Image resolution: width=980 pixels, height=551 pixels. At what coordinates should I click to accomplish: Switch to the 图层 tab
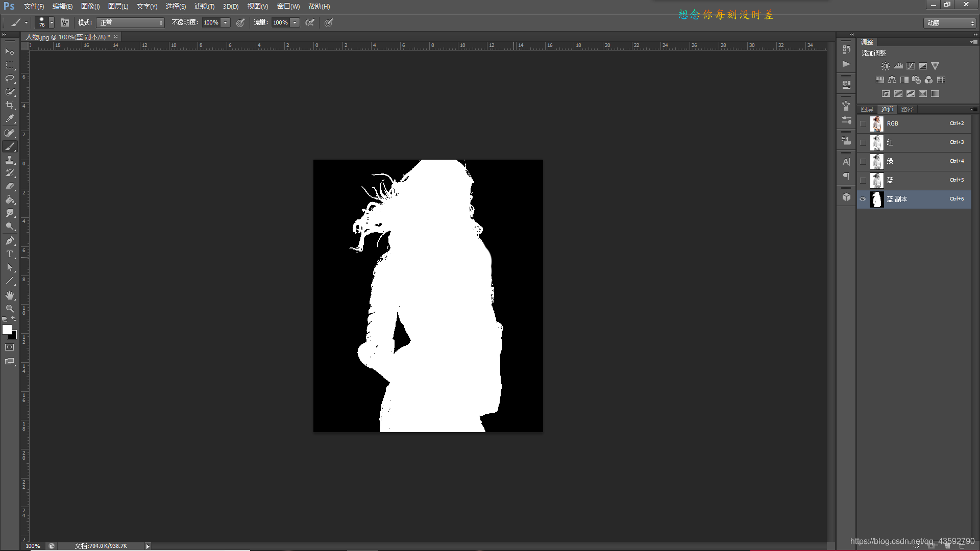(x=867, y=109)
